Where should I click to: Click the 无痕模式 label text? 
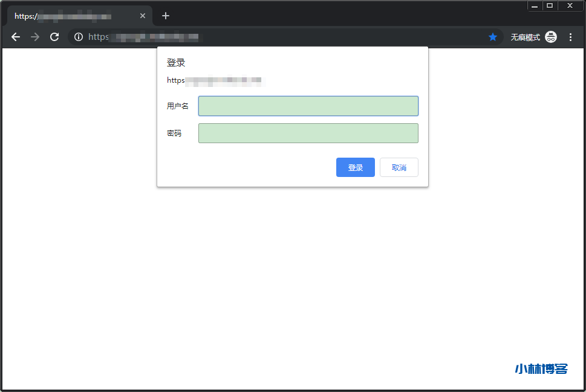[x=525, y=37]
